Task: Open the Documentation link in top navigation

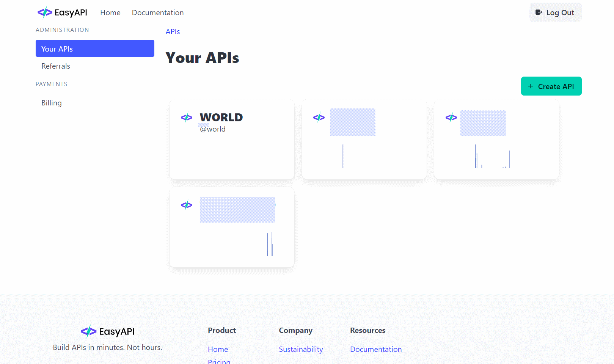Action: coord(158,13)
